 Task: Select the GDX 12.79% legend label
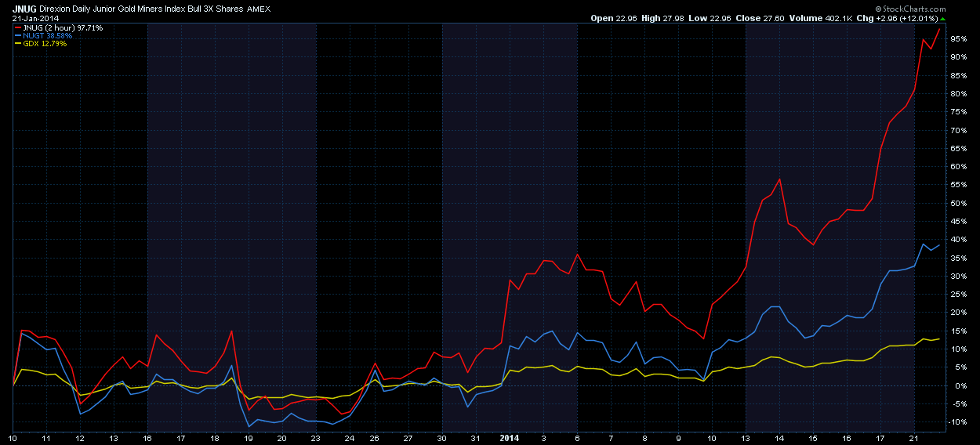pyautogui.click(x=45, y=44)
